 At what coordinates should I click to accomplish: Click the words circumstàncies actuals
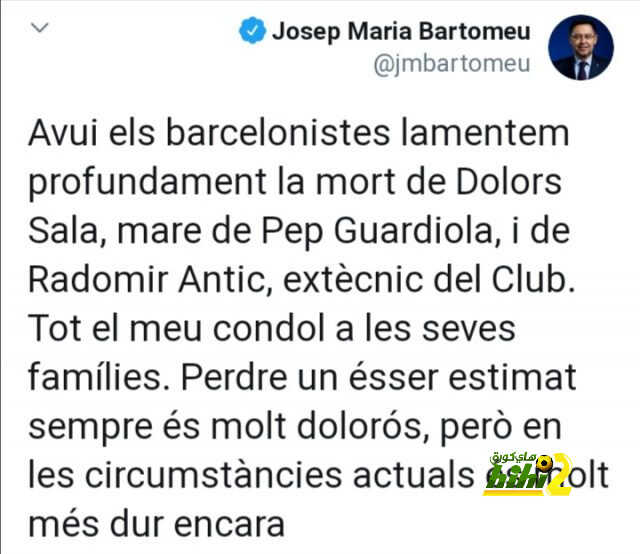click(280, 476)
